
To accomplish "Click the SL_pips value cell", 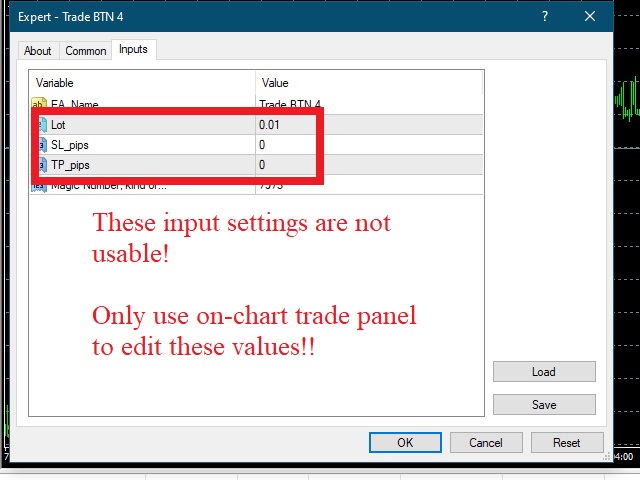I will pyautogui.click(x=369, y=145).
